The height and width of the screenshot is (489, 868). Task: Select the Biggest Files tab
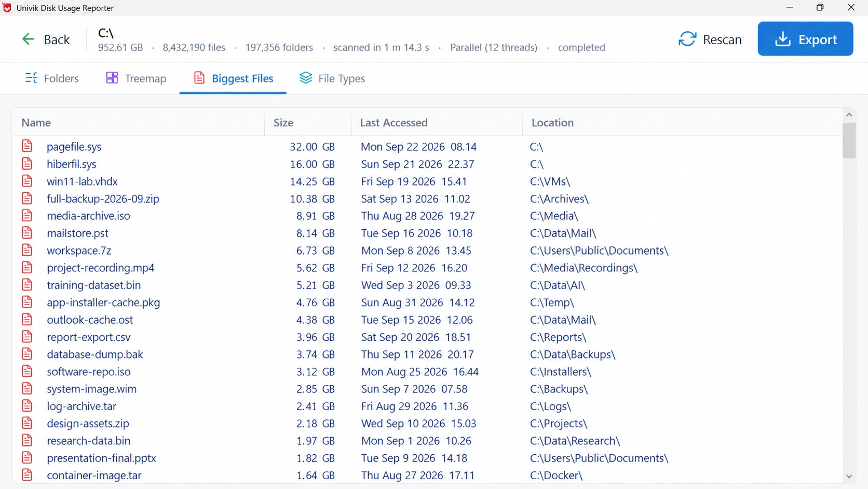click(233, 78)
